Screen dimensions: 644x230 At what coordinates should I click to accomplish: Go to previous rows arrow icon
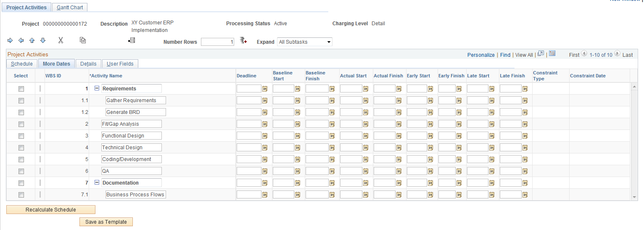point(584,54)
